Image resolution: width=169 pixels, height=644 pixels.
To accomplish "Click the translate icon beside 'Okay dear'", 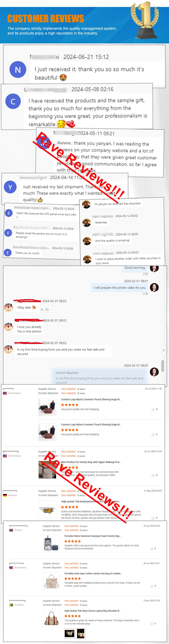I will 47,310.
